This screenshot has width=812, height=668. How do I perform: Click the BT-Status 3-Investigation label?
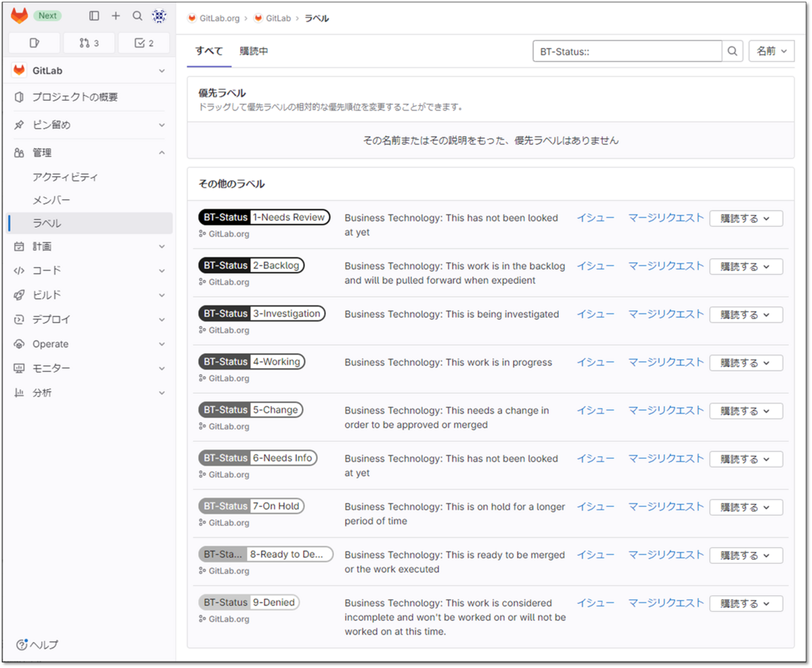[262, 313]
